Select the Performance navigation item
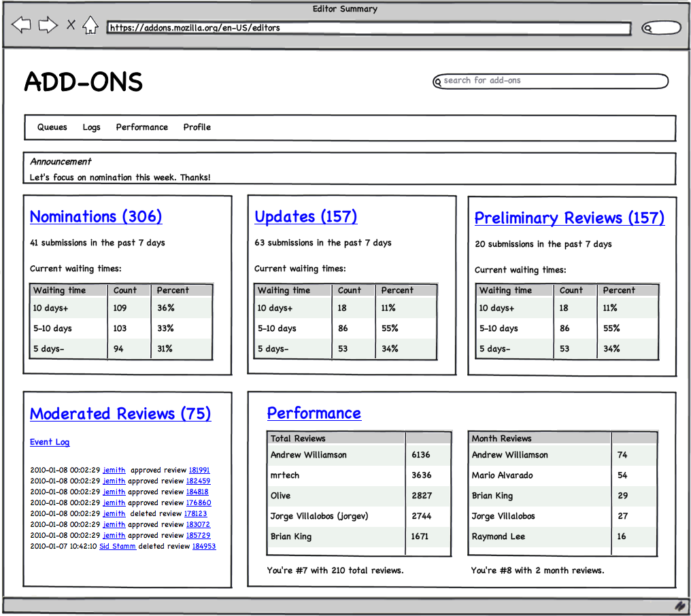This screenshot has width=691, height=616. click(x=142, y=127)
